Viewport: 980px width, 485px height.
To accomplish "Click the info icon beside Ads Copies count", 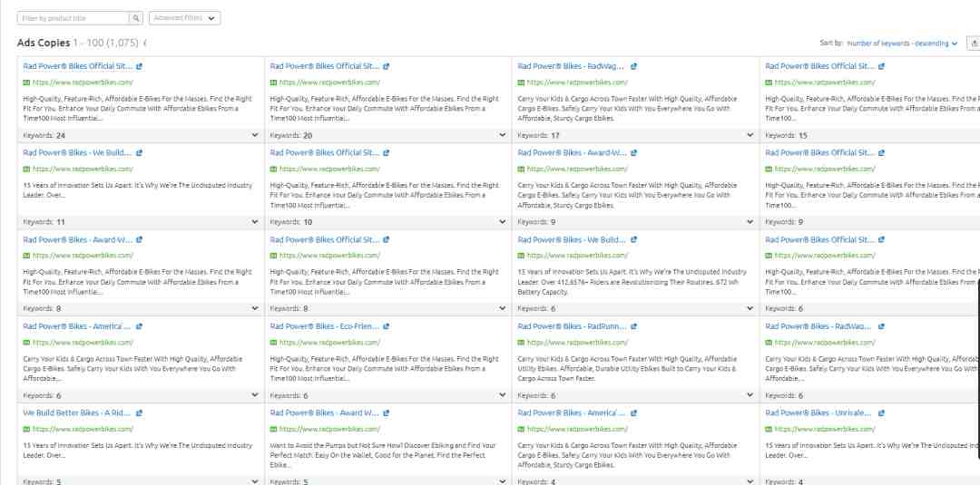I will 145,44.
